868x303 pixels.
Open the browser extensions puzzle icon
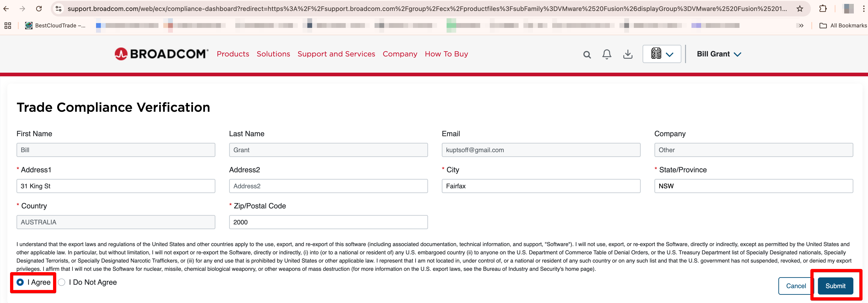(x=822, y=9)
